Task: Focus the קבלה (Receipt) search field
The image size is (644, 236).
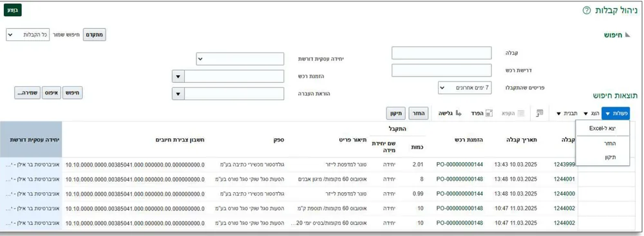Action: point(442,53)
